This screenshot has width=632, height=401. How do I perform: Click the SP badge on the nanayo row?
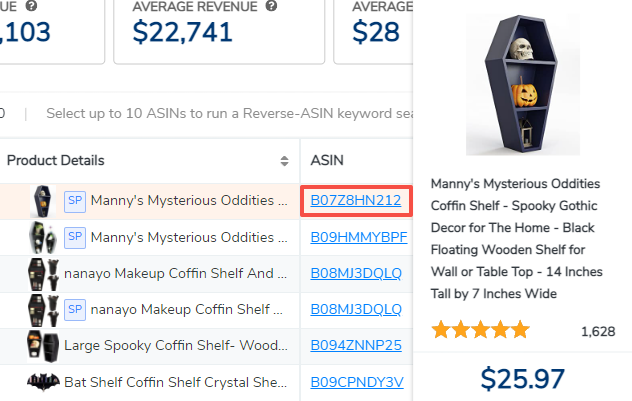[75, 309]
